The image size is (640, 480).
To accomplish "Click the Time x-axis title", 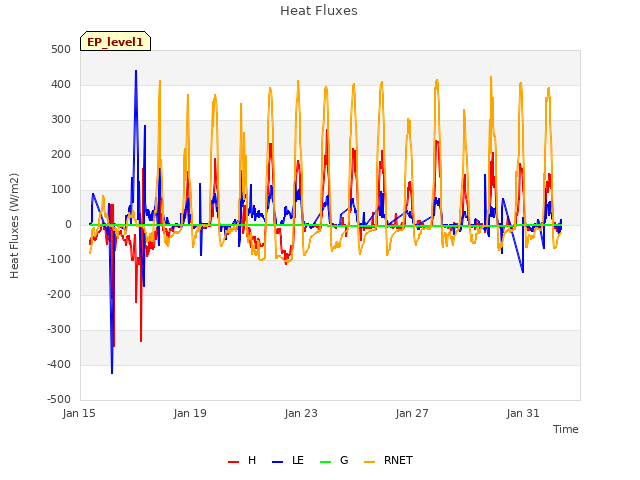I will pos(566,429).
